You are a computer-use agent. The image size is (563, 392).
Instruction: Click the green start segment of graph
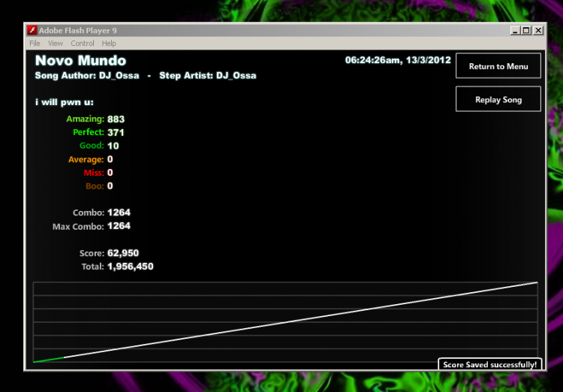pyautogui.click(x=49, y=360)
